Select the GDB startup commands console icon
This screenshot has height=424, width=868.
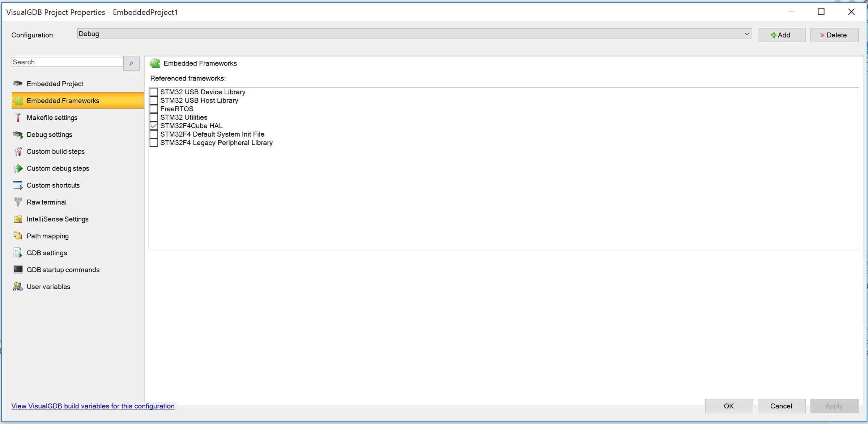coord(17,269)
